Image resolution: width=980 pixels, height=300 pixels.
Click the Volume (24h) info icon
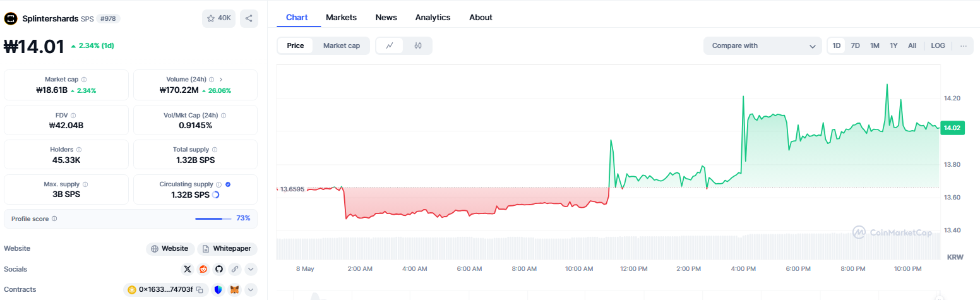coord(212,80)
